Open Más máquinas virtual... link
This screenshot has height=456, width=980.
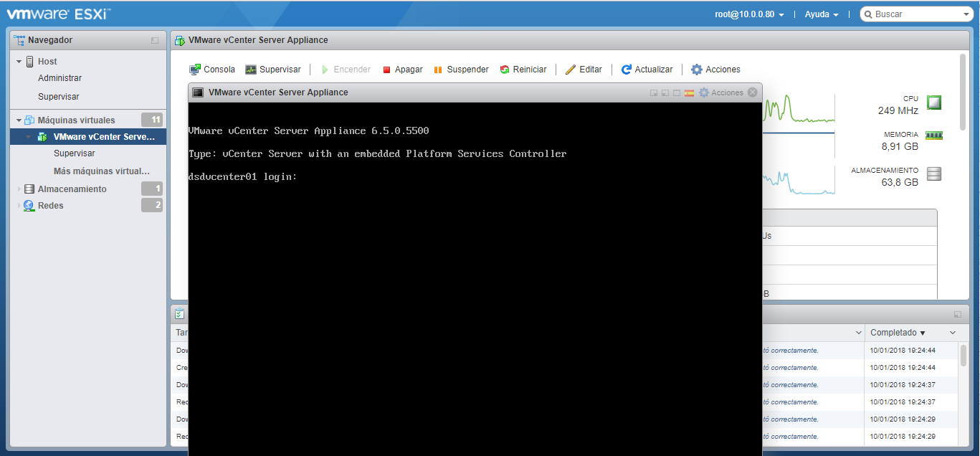(x=102, y=171)
